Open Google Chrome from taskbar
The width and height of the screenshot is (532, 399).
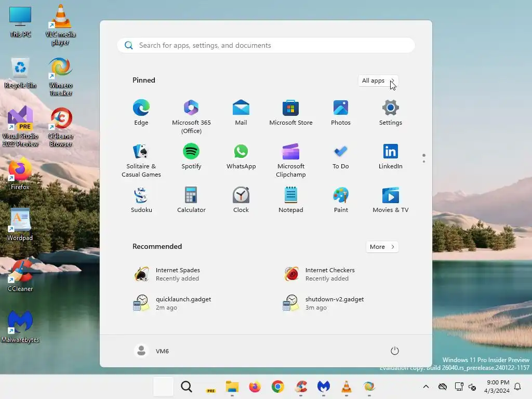(277, 387)
